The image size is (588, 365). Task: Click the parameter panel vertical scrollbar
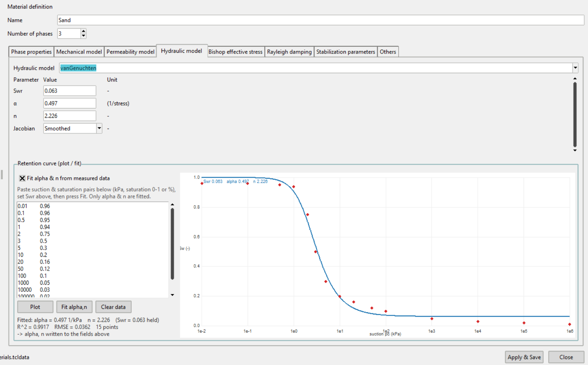coord(575,114)
